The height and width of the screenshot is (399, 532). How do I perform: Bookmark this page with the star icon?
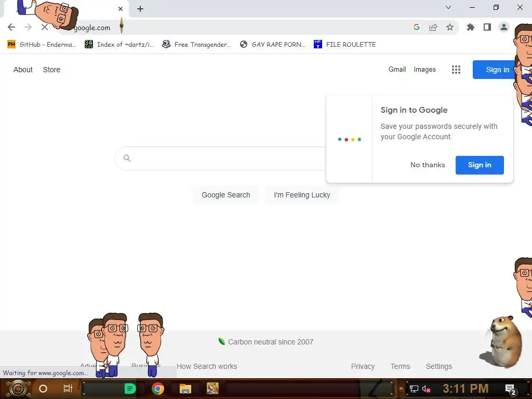[x=450, y=27]
